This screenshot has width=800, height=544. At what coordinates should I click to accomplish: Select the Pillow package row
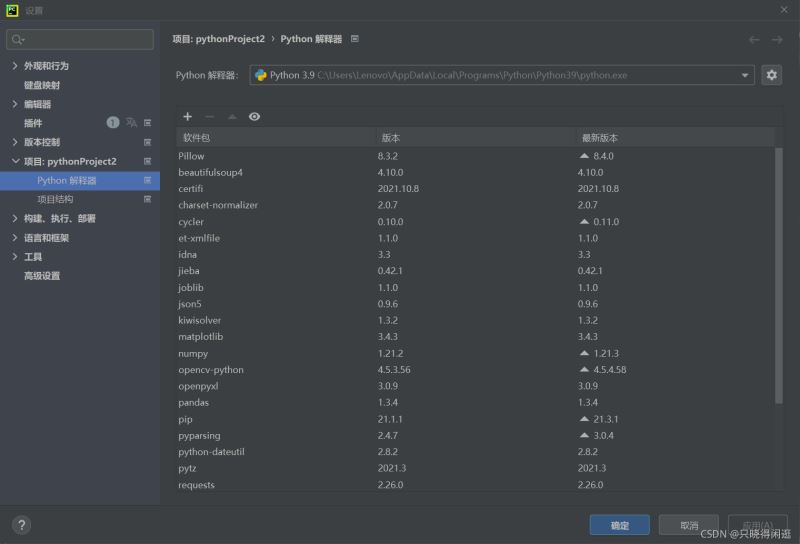[476, 156]
